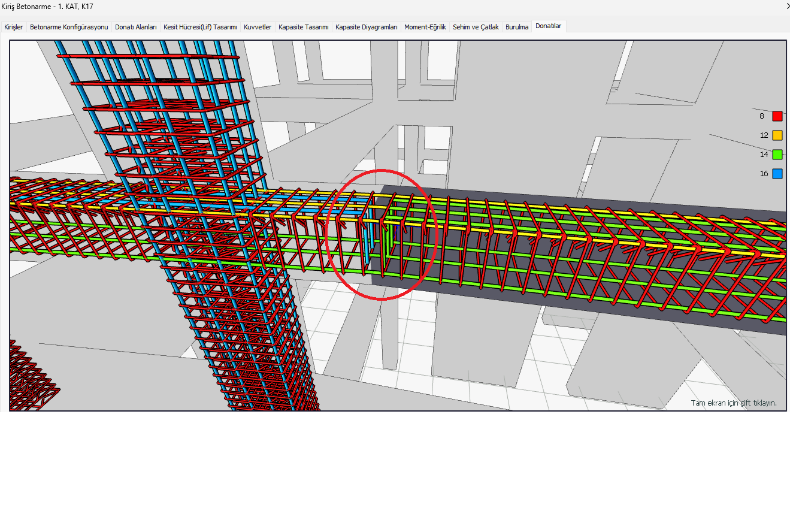Open the Kirişler tab
790x532 pixels.
[x=14, y=27]
